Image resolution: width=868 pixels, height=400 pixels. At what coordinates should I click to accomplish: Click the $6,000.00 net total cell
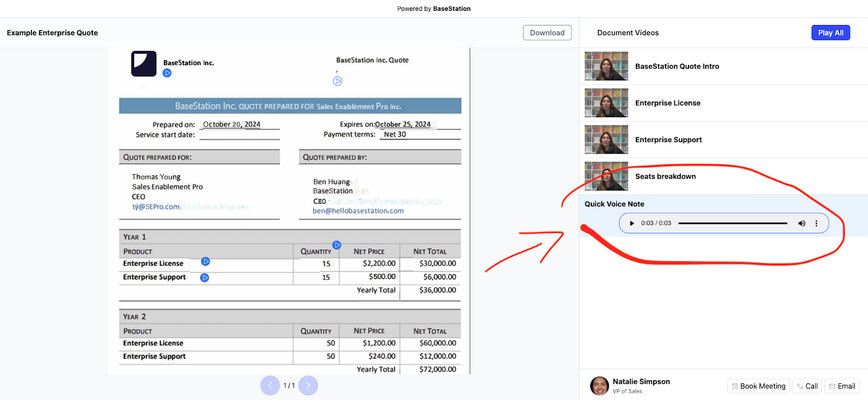point(440,277)
